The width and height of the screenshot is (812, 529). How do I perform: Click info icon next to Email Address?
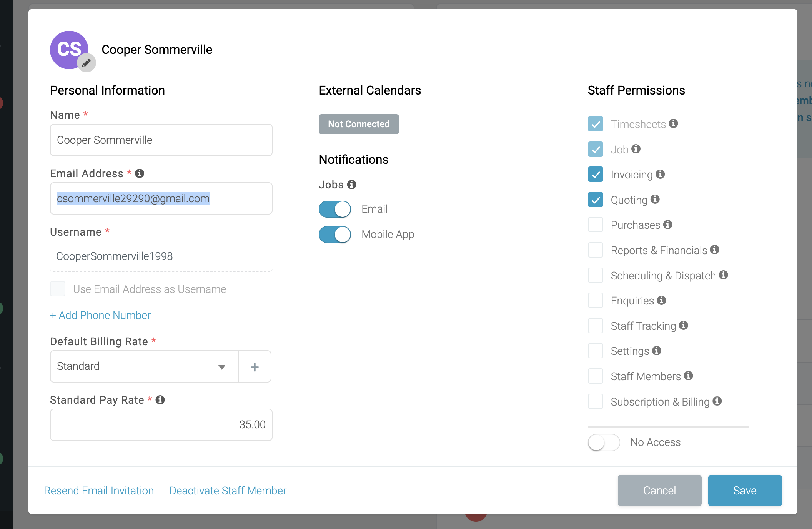(x=140, y=173)
